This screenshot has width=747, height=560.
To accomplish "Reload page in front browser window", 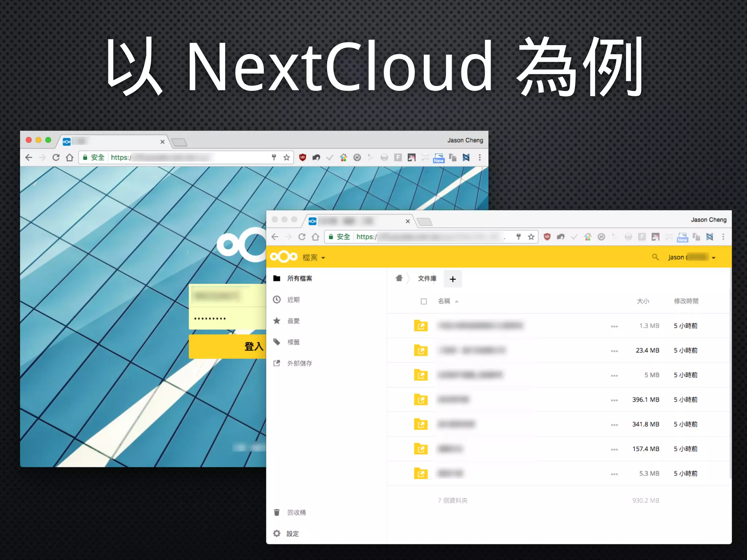I will 302,237.
